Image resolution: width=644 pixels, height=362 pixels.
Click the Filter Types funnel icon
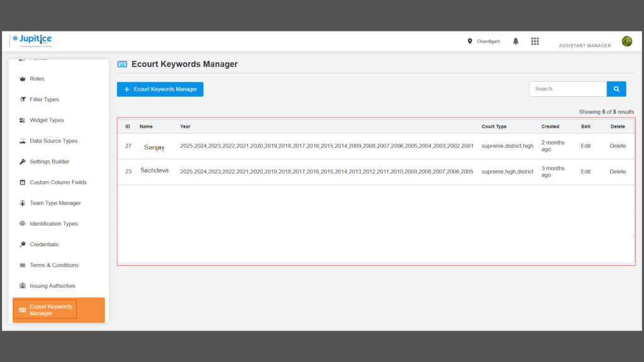tap(23, 100)
